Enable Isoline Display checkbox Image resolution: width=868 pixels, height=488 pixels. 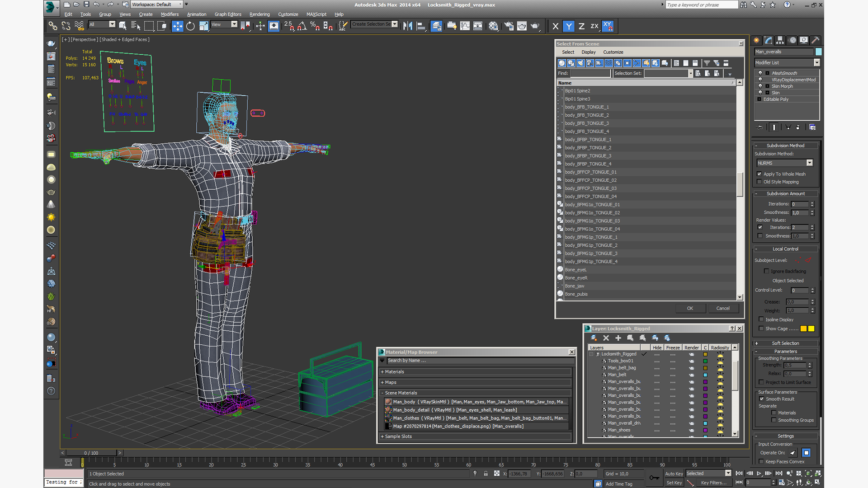tap(761, 319)
